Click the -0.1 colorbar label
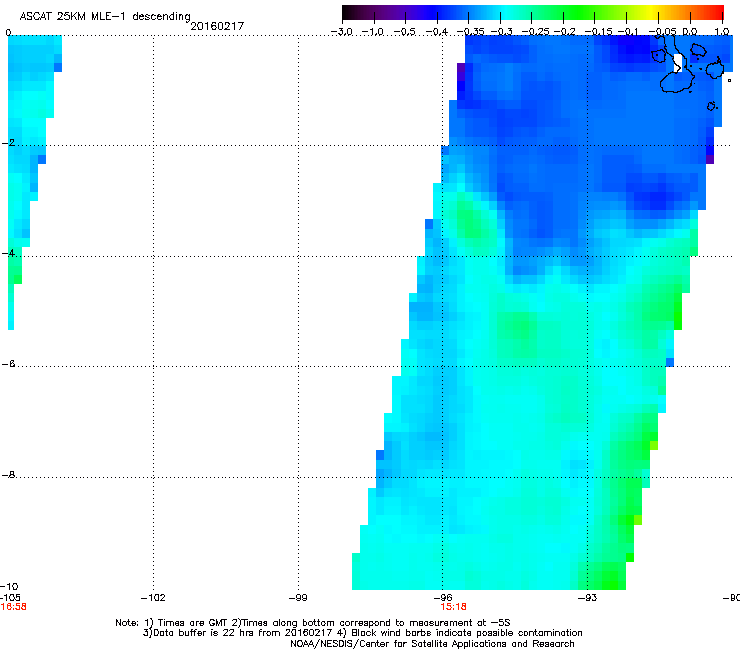 pos(628,32)
